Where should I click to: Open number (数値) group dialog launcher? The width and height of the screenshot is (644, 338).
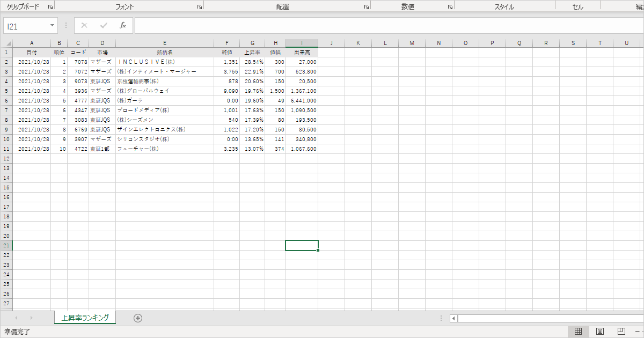pos(450,7)
